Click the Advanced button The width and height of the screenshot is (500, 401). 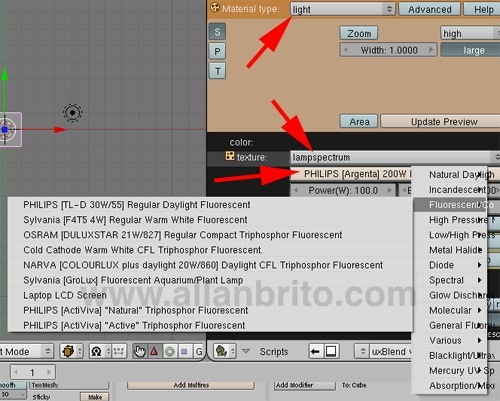(430, 9)
